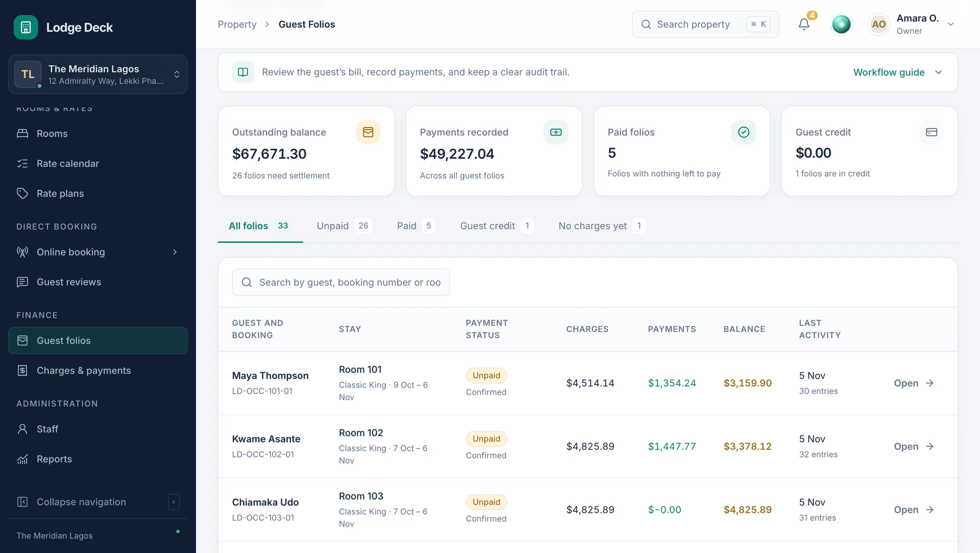Click the AO user avatar

[878, 24]
